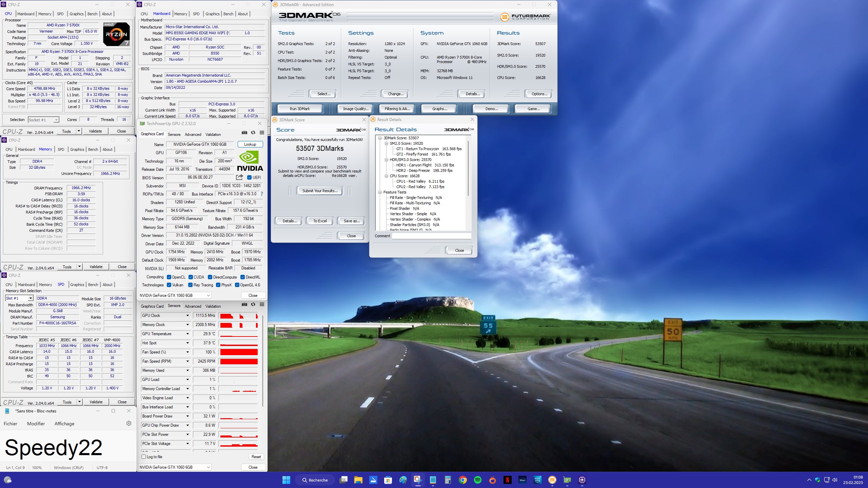Open the GPU Clock sensor dropdown

click(188, 316)
